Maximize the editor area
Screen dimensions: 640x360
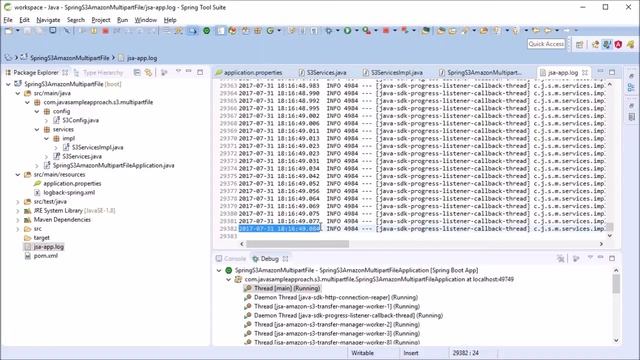(x=612, y=72)
